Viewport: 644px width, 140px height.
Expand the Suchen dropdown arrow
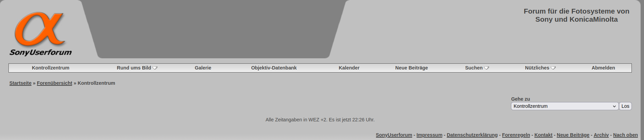coord(487,68)
